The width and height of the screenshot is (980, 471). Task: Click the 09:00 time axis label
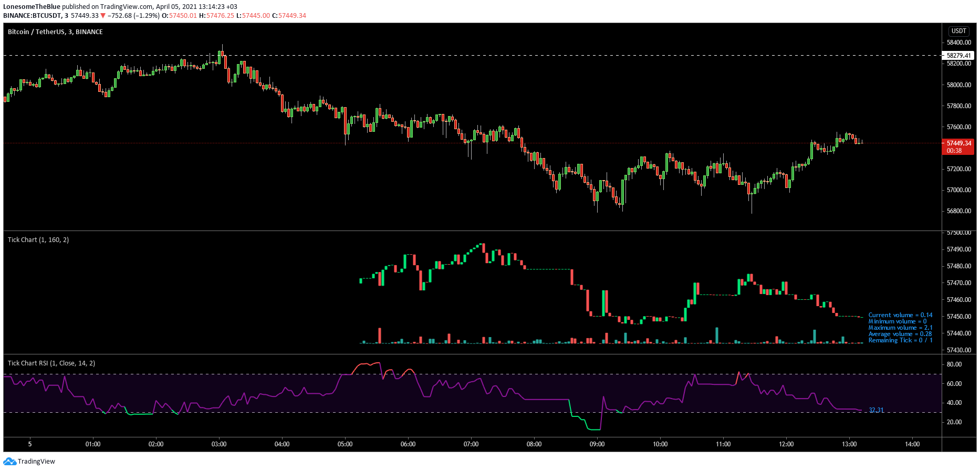[x=597, y=444]
